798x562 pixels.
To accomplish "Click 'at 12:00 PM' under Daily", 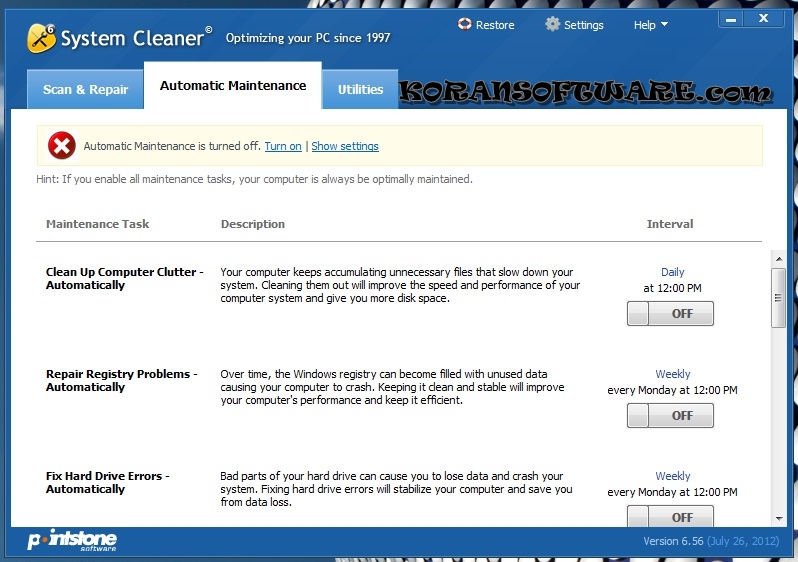I will (x=672, y=288).
